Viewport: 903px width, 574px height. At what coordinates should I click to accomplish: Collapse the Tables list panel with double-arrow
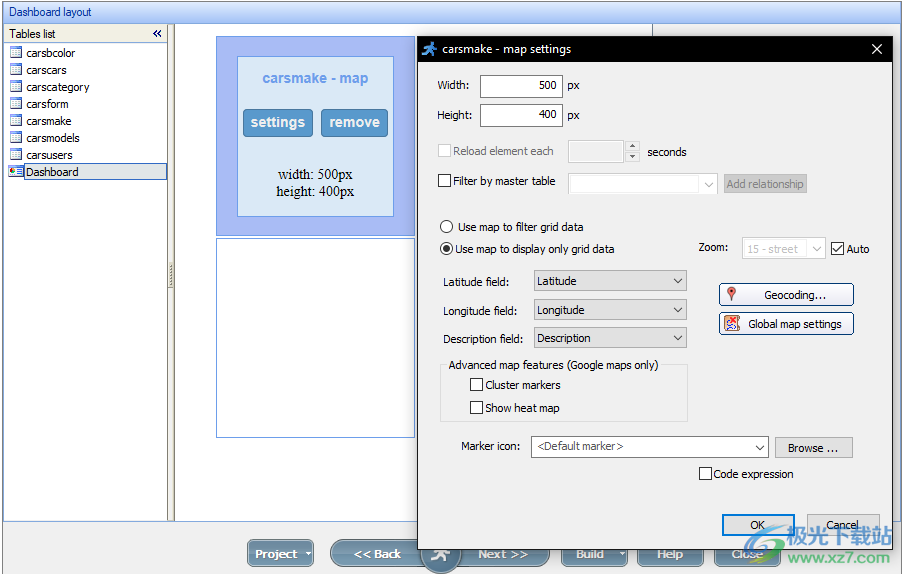(157, 34)
